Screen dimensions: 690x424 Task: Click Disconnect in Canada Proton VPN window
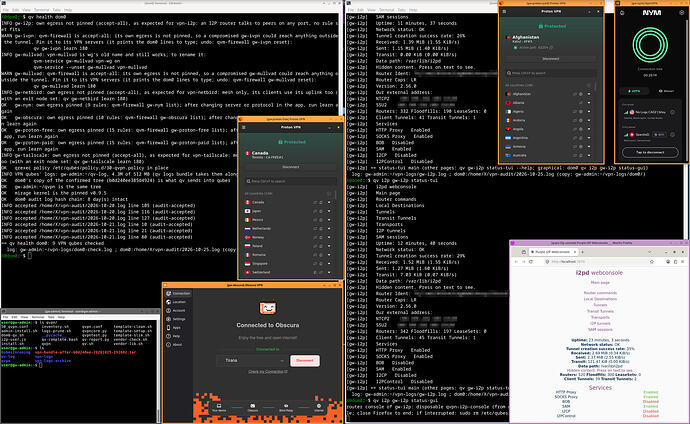290,167
